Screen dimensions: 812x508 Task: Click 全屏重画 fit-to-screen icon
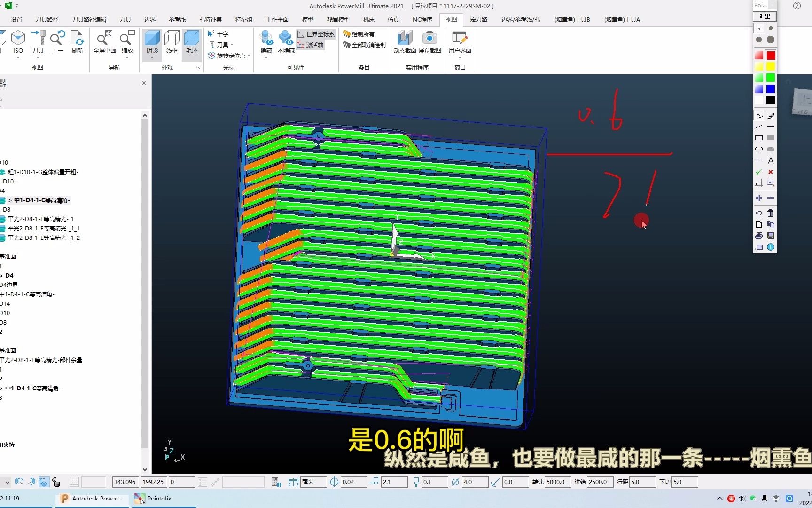tap(104, 38)
